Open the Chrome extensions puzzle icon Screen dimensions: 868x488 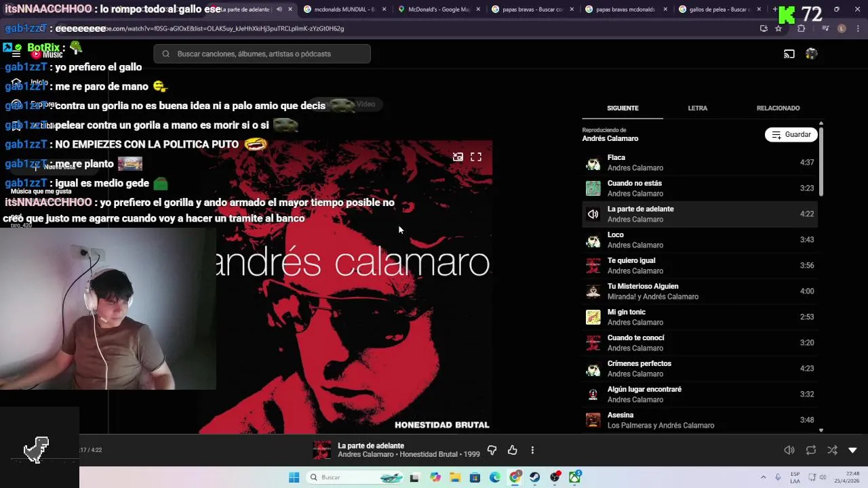click(801, 28)
